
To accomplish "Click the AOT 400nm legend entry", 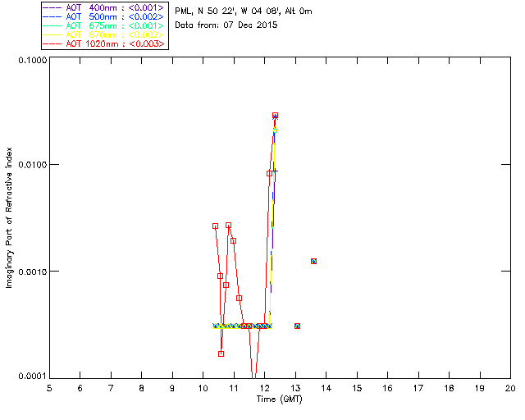I will coord(105,7).
